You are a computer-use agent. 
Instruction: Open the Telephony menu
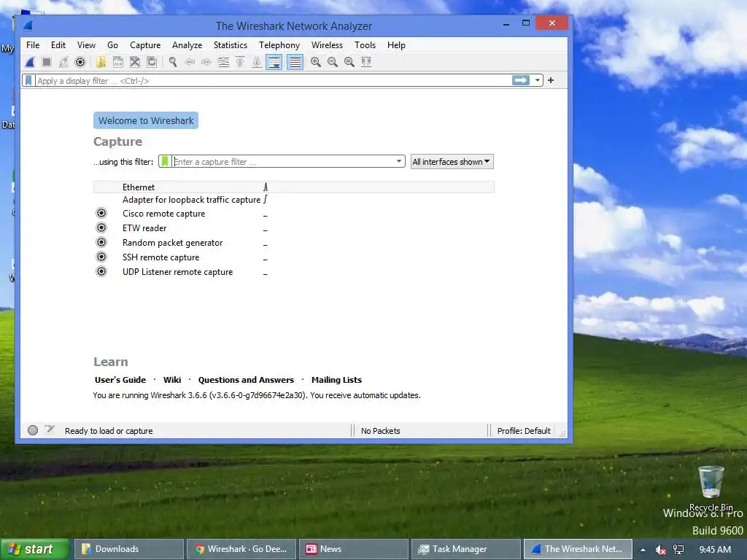pyautogui.click(x=279, y=45)
